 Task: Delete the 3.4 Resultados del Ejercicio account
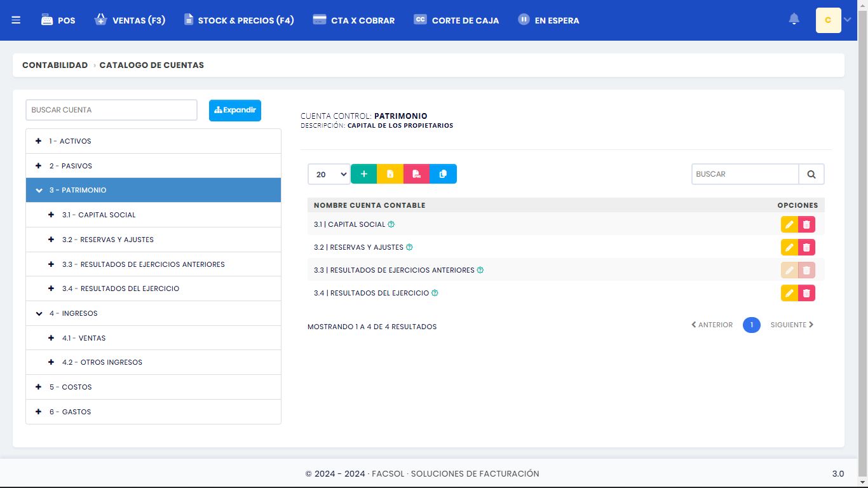806,293
